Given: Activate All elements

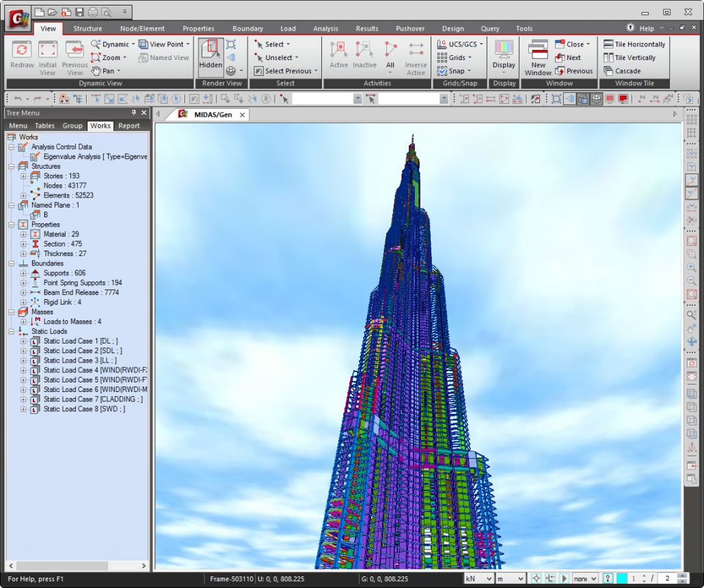Looking at the screenshot, I should [390, 57].
